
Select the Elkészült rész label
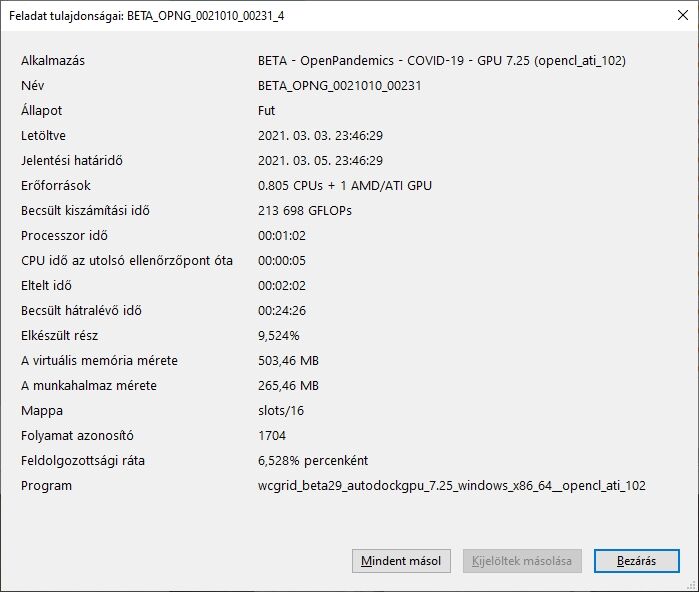(x=59, y=335)
